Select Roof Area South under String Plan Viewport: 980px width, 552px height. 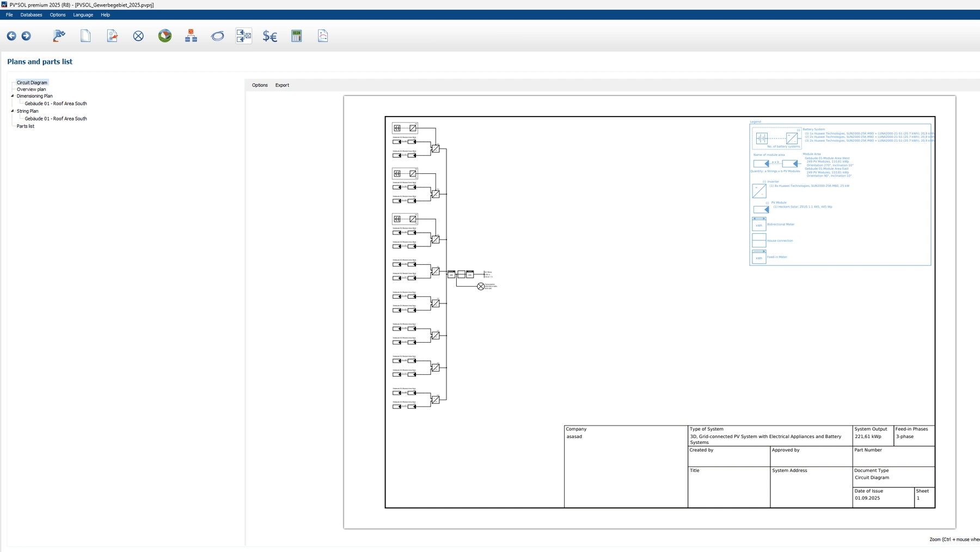click(x=56, y=119)
